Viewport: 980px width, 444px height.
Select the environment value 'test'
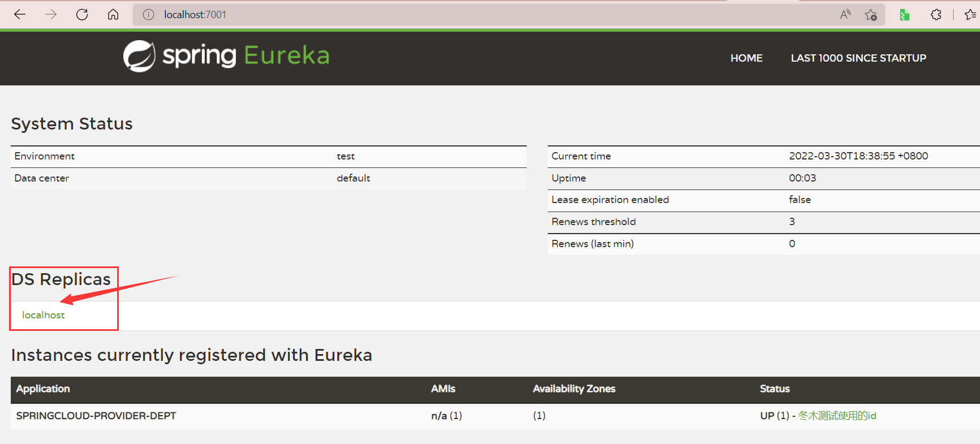(346, 156)
